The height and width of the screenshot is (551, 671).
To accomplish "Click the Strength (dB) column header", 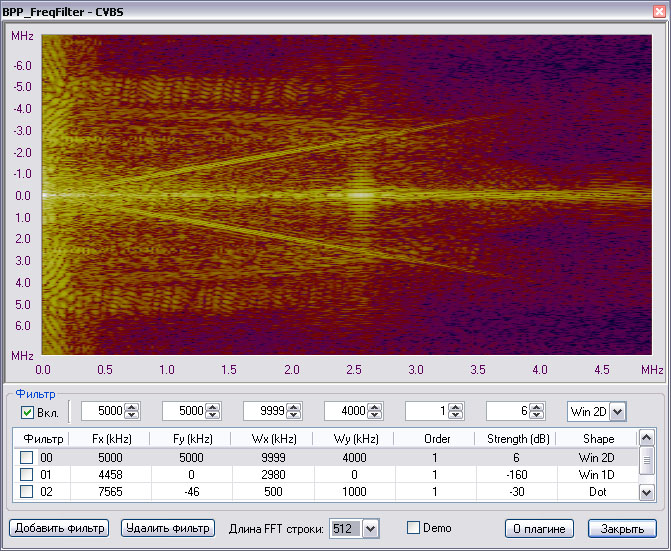I will pos(517,438).
